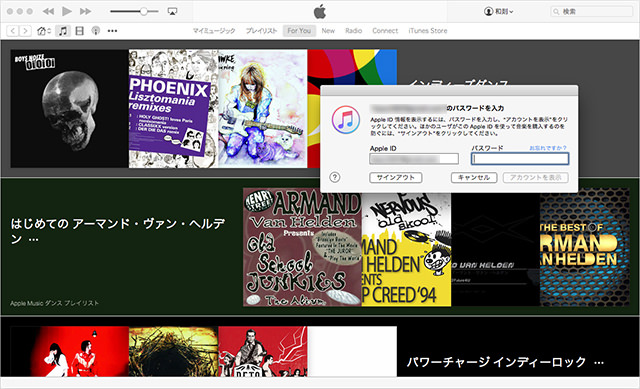
Task: Select the For You tab
Action: pyautogui.click(x=299, y=31)
